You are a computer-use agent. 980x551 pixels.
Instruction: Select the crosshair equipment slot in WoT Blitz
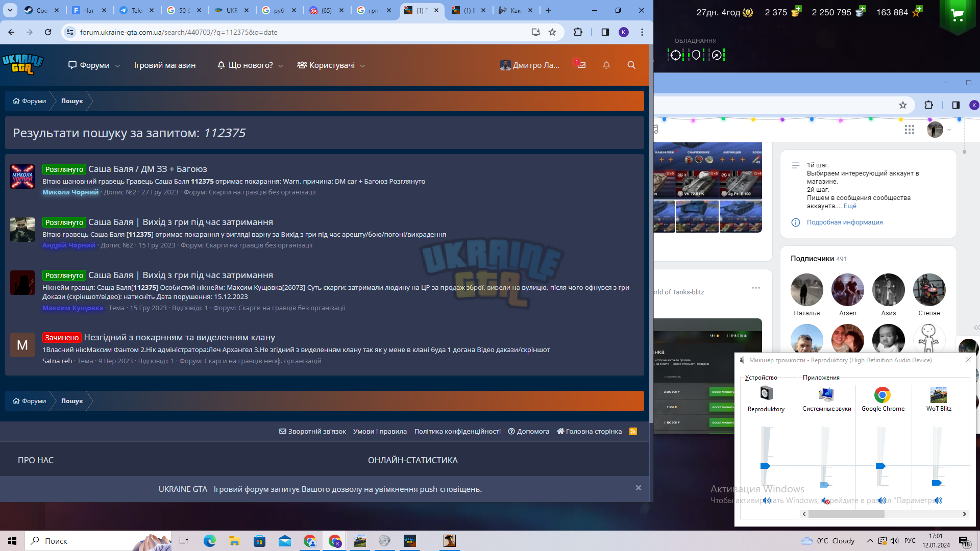pyautogui.click(x=676, y=55)
